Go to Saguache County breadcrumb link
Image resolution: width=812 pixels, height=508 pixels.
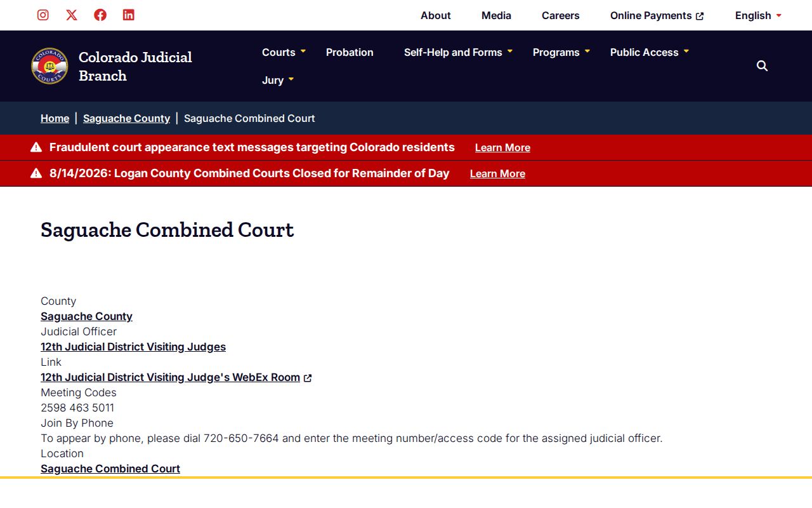click(126, 118)
